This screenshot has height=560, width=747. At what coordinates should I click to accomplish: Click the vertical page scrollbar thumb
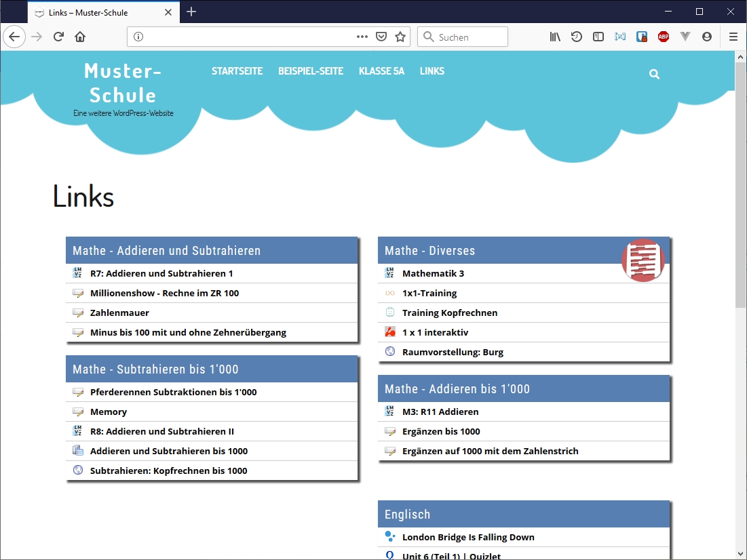coord(740,184)
